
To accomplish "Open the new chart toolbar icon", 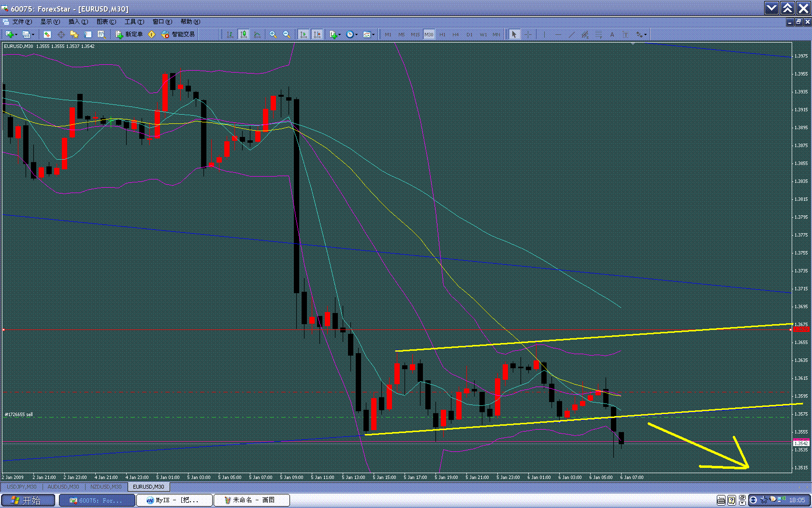I will click(x=9, y=34).
